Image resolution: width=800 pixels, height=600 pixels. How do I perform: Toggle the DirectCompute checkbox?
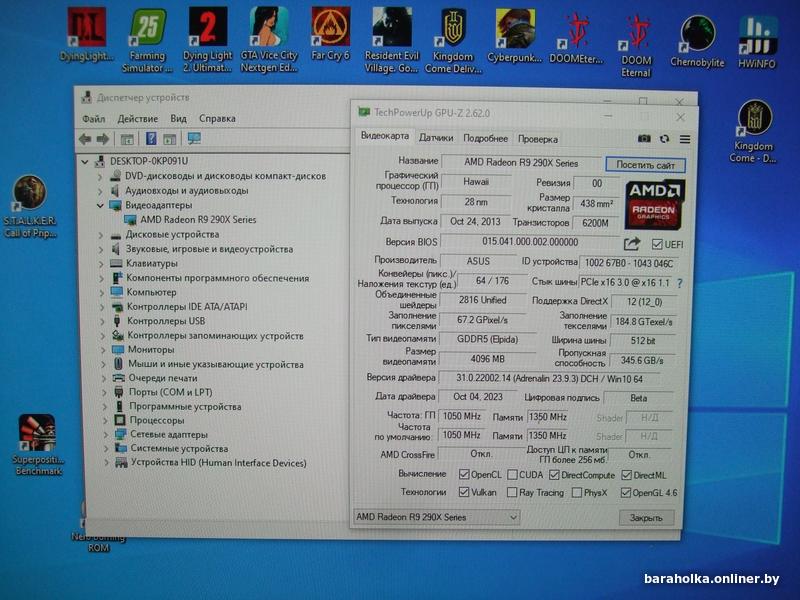click(x=554, y=475)
